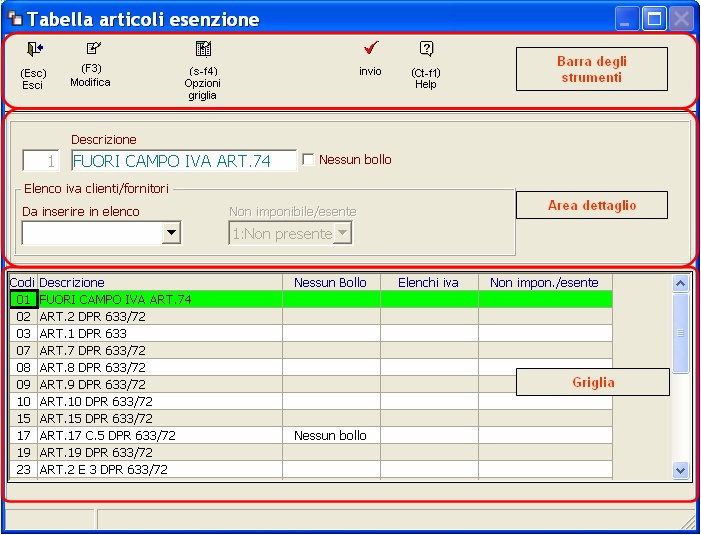Click the Nessun Bollo column header

coord(331,282)
